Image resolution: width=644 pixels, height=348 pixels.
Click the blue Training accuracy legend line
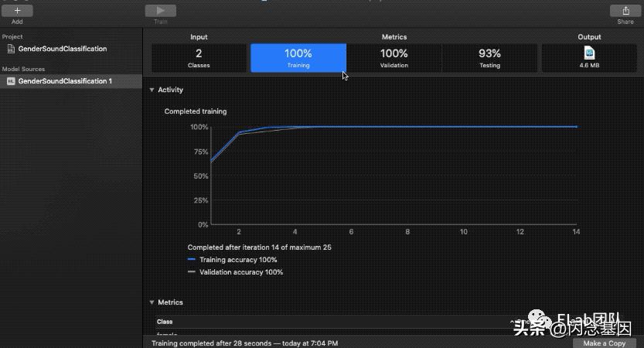click(192, 260)
